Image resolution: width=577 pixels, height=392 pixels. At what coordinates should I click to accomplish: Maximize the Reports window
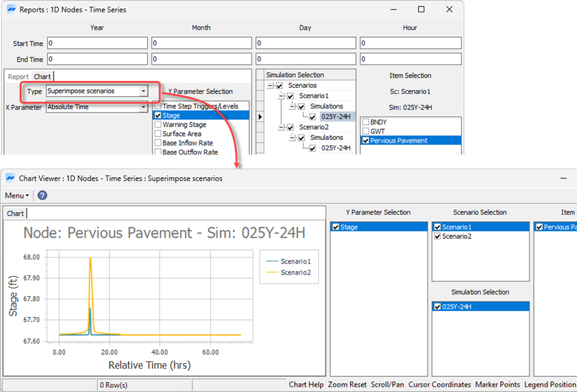pos(421,10)
